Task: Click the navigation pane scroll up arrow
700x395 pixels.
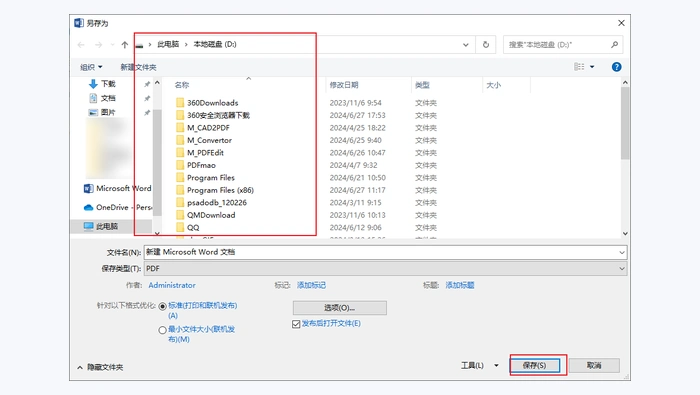Action: [157, 83]
